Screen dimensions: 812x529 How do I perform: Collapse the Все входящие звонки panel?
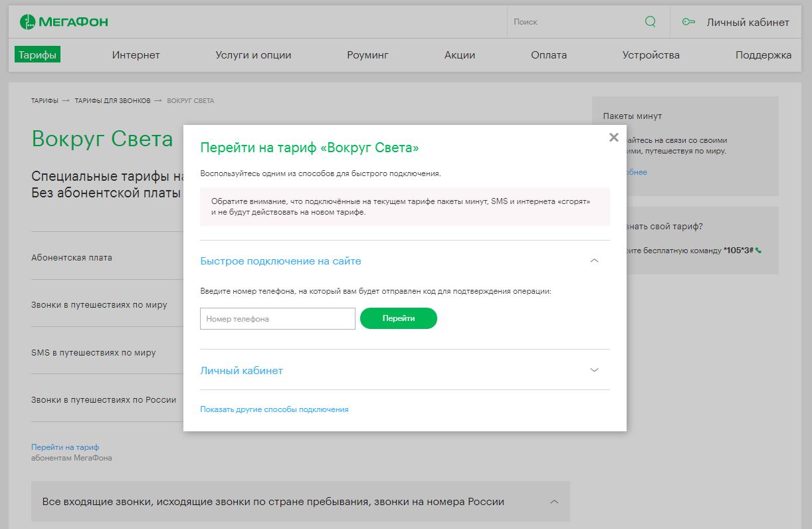click(x=554, y=502)
